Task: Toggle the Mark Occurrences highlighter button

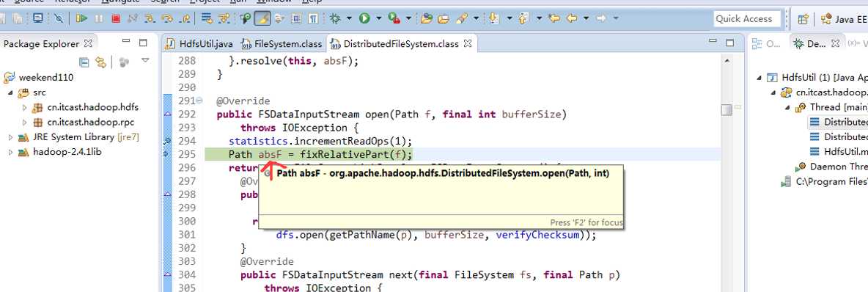Action: click(x=262, y=18)
